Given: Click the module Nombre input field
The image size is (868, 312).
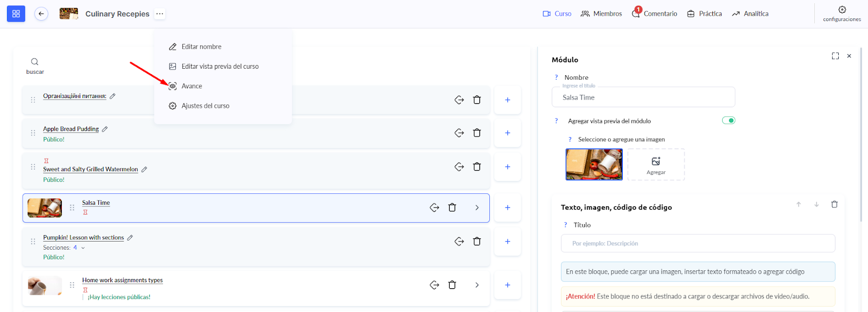Looking at the screenshot, I should click(x=643, y=97).
